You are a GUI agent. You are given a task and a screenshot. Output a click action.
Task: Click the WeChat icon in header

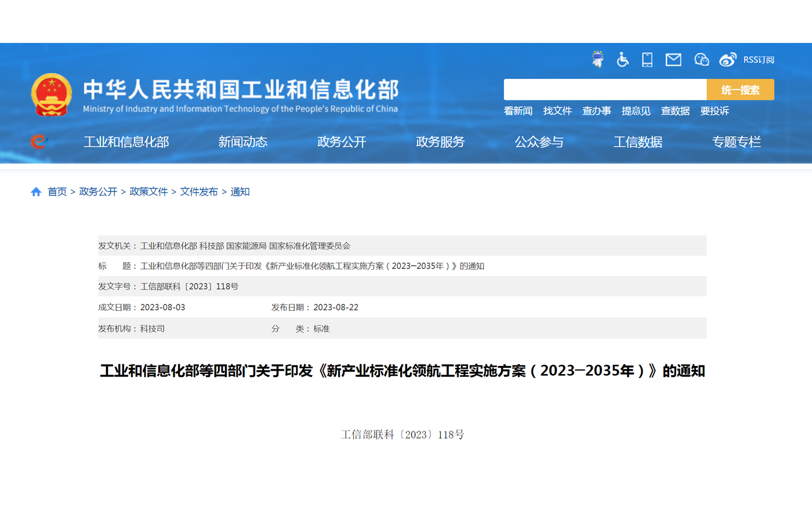pyautogui.click(x=701, y=59)
